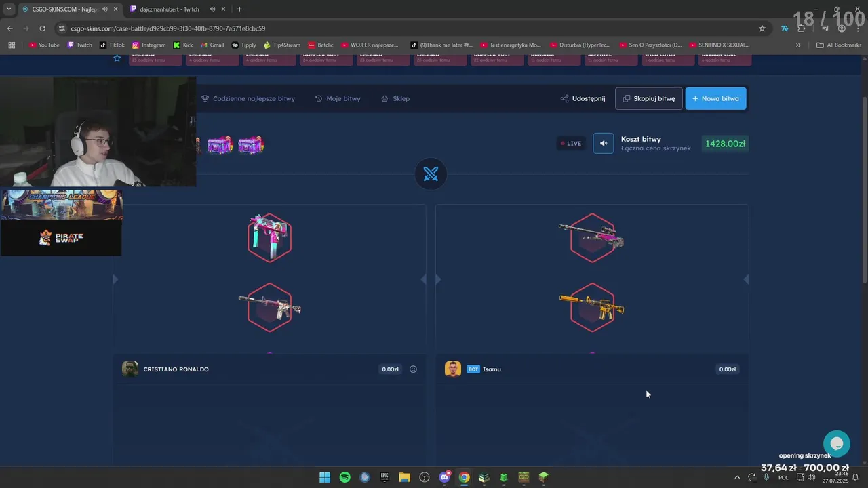868x488 pixels.
Task: Click the gold rifle skin in Isamu's column
Action: [591, 308]
